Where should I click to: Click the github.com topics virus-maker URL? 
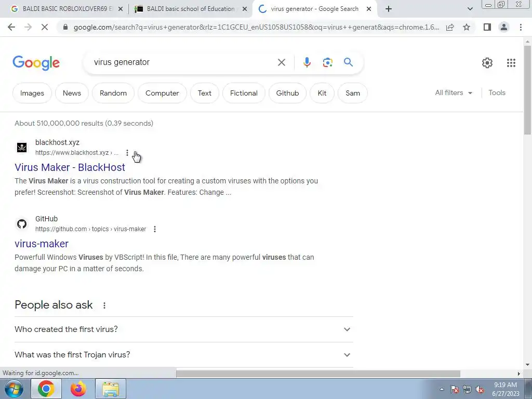click(90, 229)
